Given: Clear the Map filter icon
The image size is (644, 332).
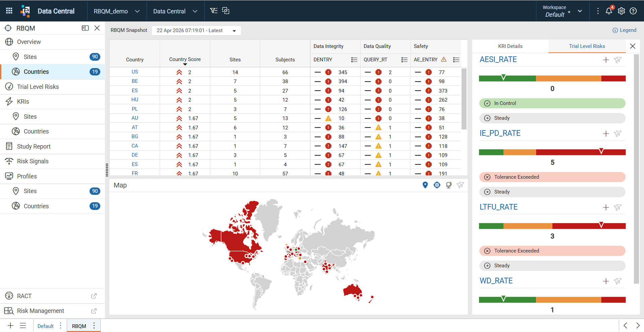Looking at the screenshot, I should pos(461,185).
